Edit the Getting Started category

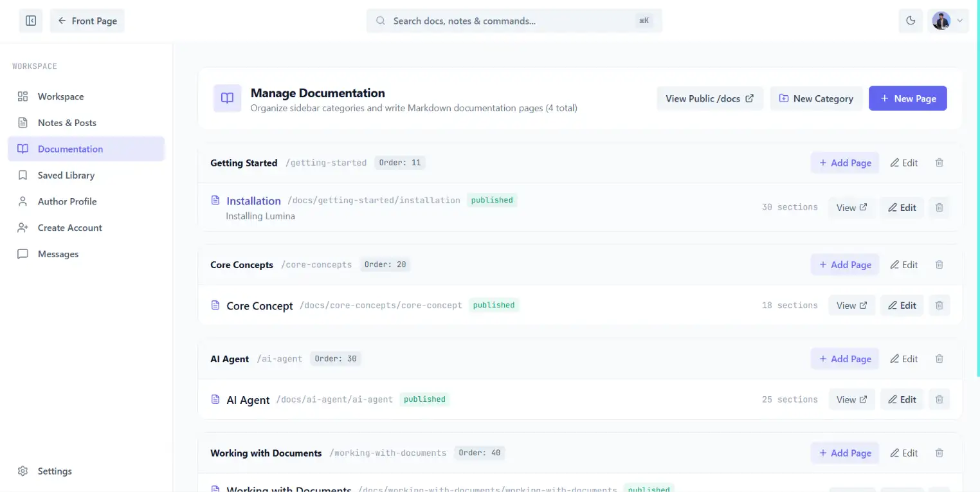(x=903, y=163)
